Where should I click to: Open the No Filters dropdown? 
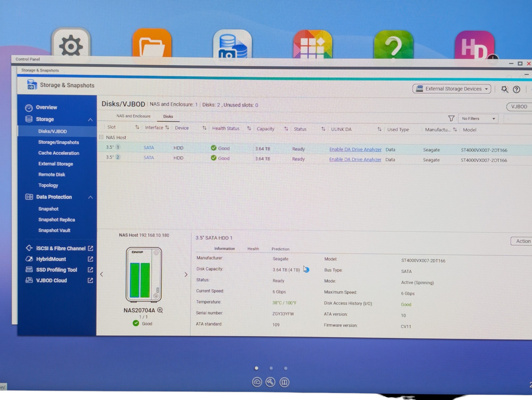tap(479, 118)
